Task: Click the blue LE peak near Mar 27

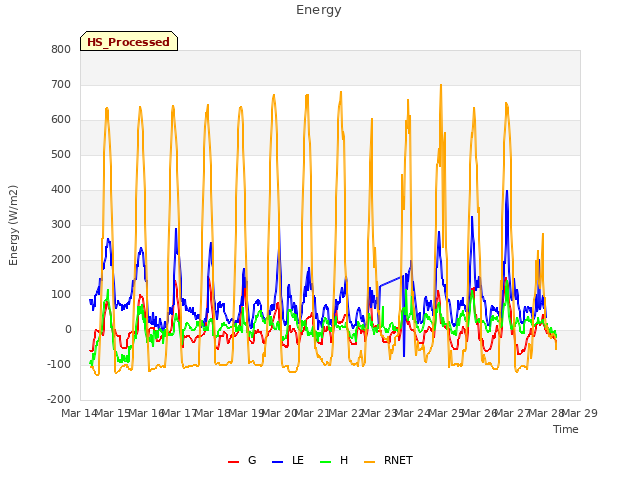Action: (x=507, y=191)
